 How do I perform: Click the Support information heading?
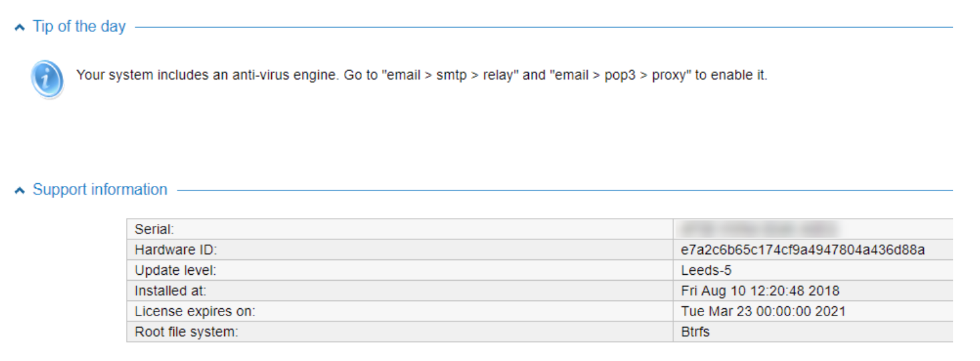click(x=100, y=190)
